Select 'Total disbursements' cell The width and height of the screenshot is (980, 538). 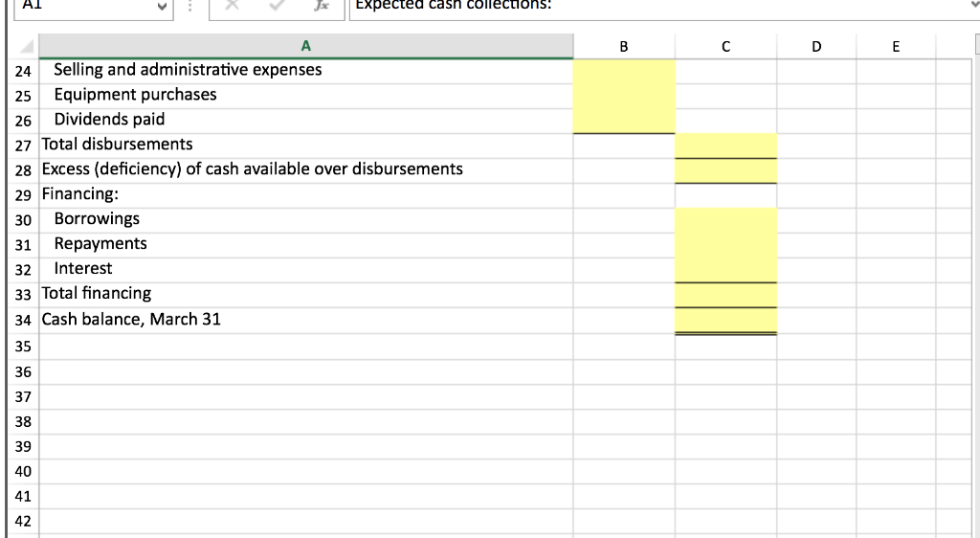coord(305,146)
